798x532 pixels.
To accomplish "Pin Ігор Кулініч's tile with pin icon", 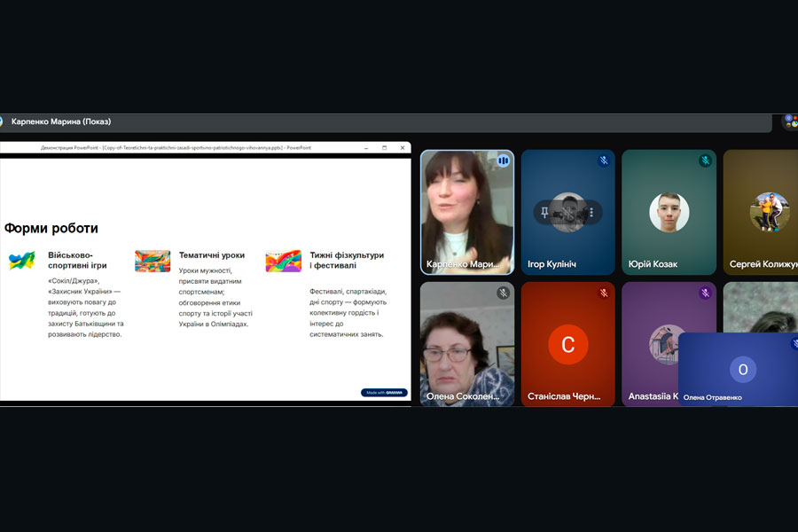I will tap(544, 212).
